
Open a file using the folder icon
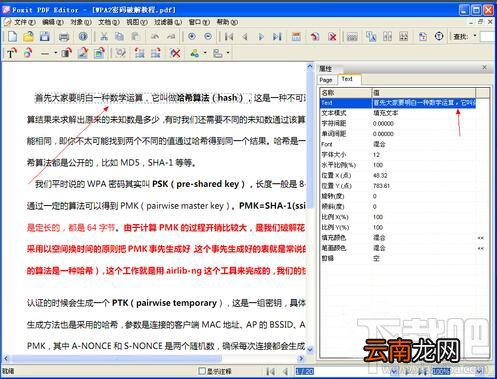[28, 36]
